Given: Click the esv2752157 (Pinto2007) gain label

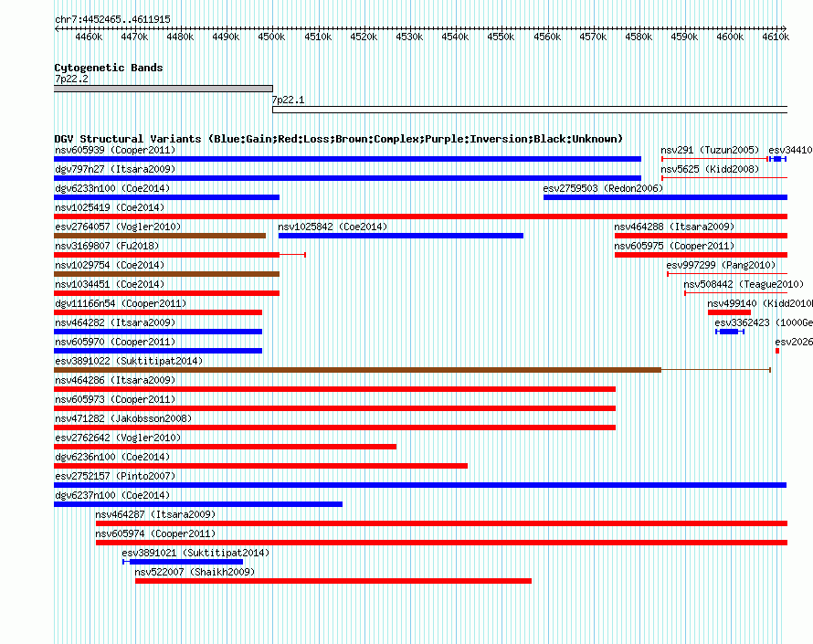Looking at the screenshot, I should 115,476.
